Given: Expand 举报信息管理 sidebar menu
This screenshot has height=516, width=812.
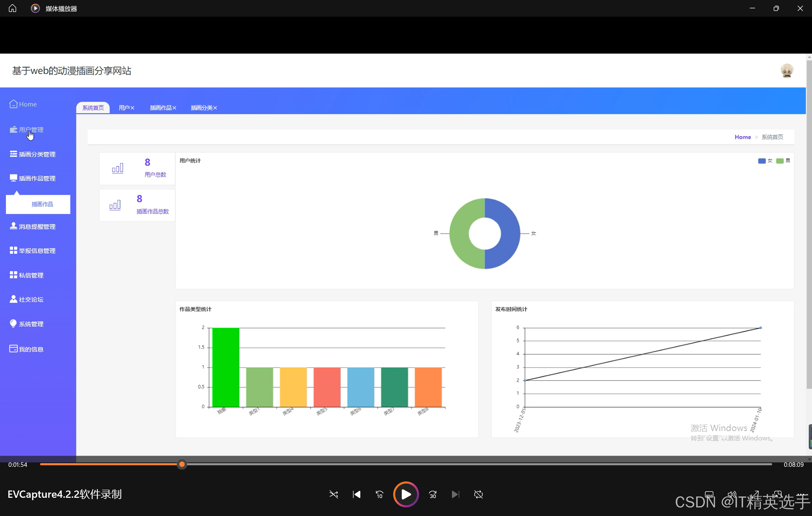Looking at the screenshot, I should pos(33,251).
